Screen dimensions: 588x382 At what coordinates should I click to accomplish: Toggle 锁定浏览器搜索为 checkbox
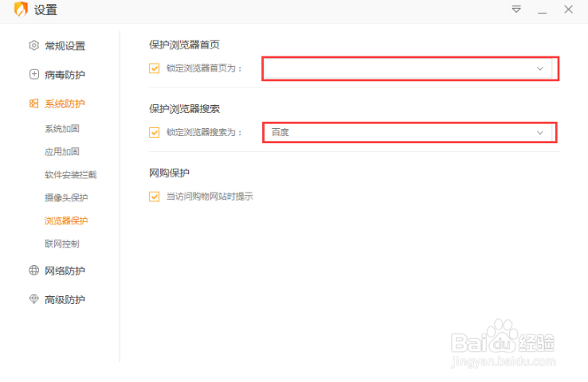tap(155, 132)
